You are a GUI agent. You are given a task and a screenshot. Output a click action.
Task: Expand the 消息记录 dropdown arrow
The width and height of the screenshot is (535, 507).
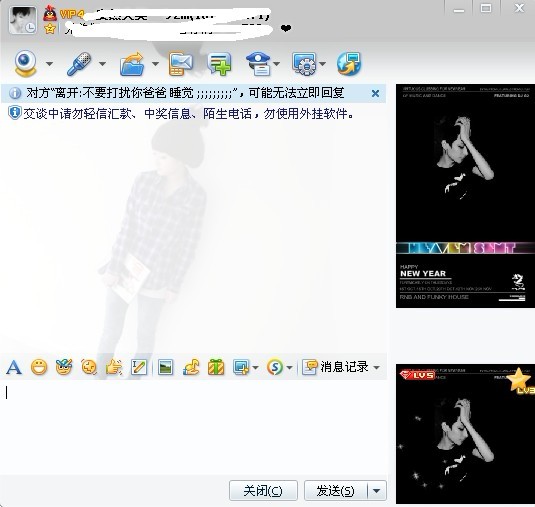click(x=376, y=368)
